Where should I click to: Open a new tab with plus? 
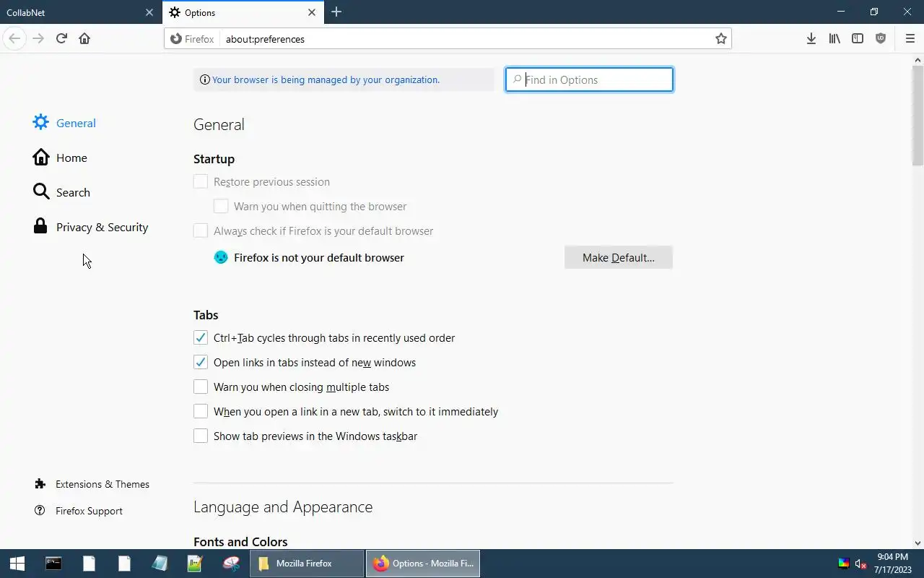(336, 12)
